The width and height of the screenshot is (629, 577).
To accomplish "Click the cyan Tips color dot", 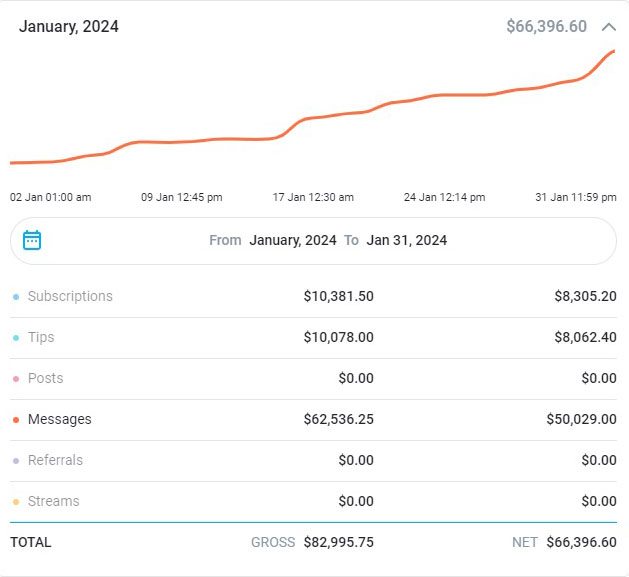I will 16,338.
